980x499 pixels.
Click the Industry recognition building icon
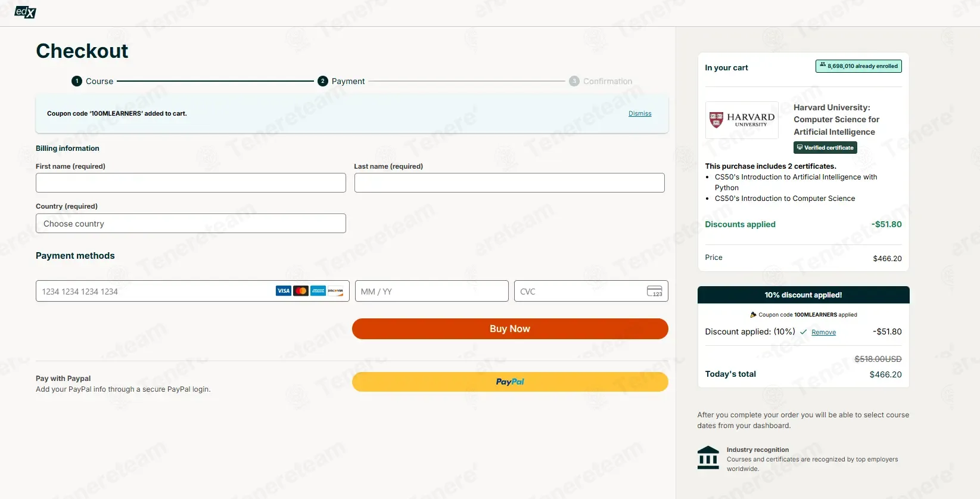708,458
